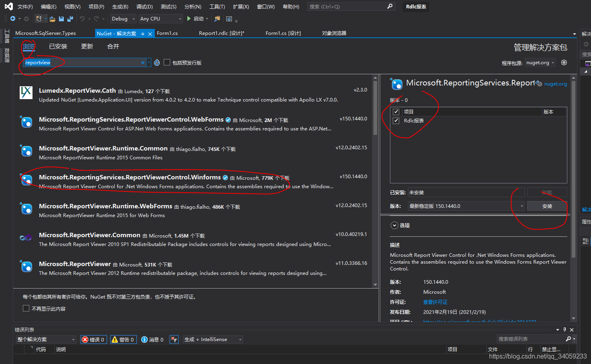Expand the Options section
This screenshot has width=591, height=364.
pos(394,225)
